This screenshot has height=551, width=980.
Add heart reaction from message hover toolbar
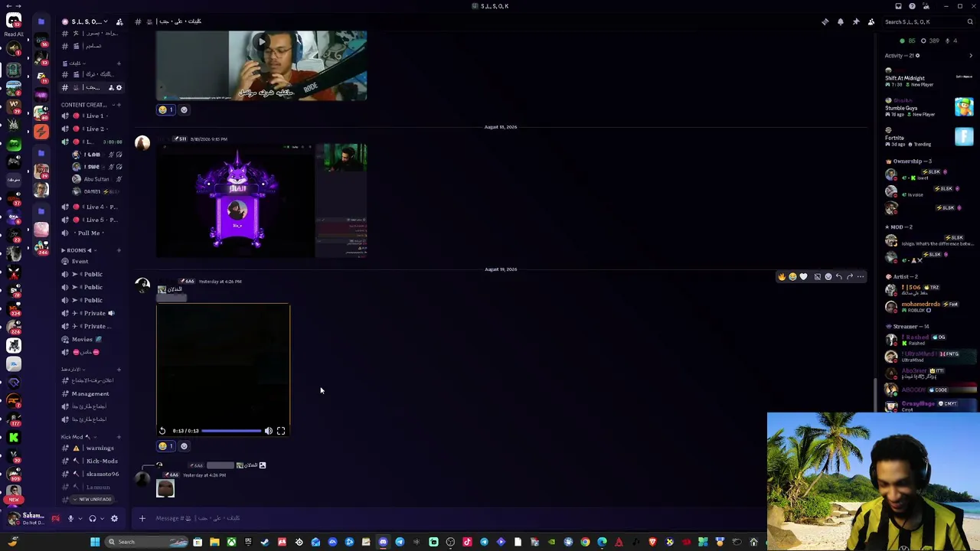tap(803, 276)
